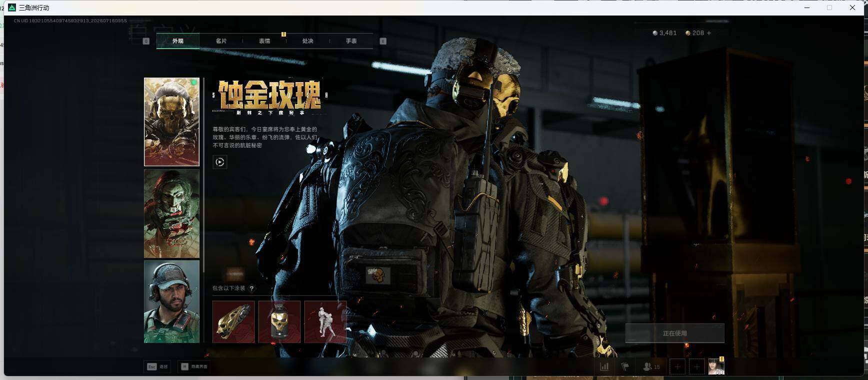Minimize the 三角洲行动 window
The image size is (868, 380).
coord(807,8)
